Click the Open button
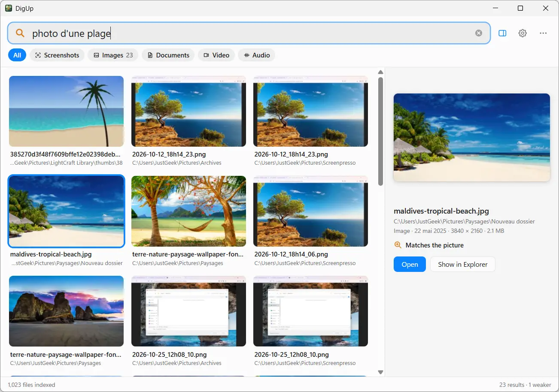The height and width of the screenshot is (392, 559). [x=410, y=264]
